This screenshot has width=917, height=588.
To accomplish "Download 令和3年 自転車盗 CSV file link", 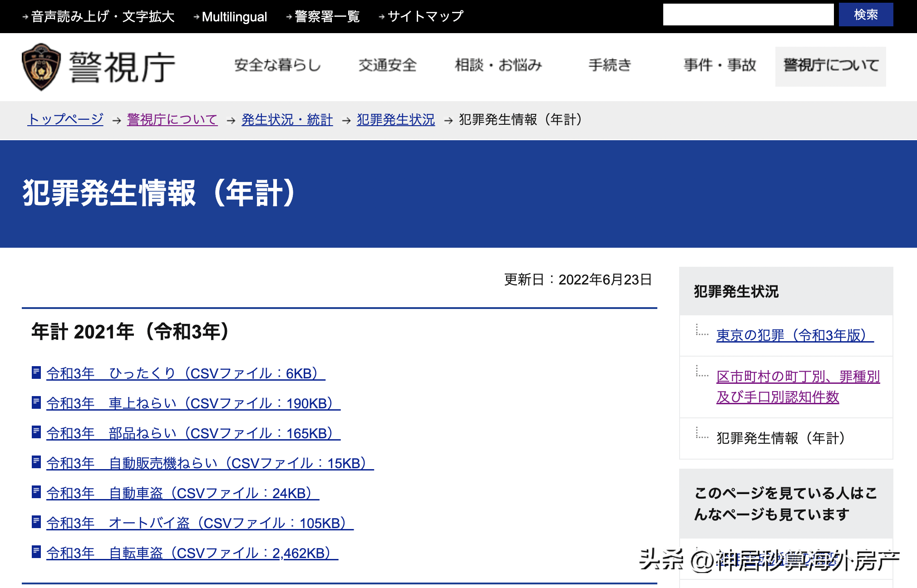I will pos(192,553).
